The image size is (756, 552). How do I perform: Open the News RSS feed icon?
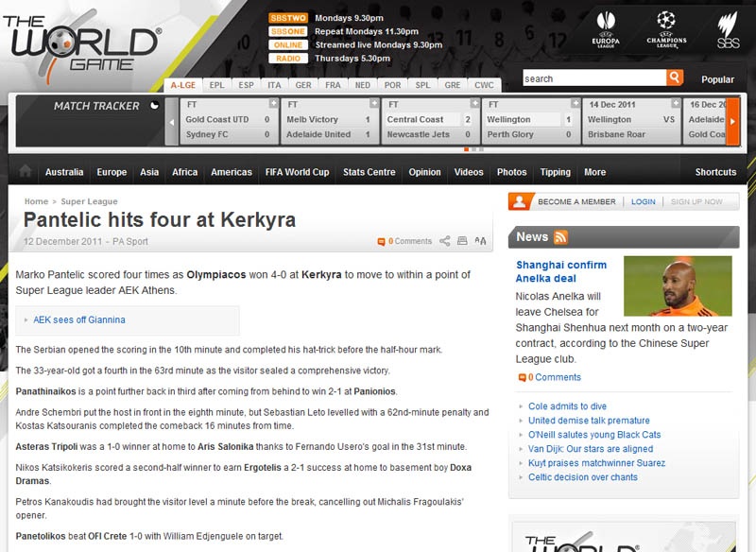(x=561, y=237)
